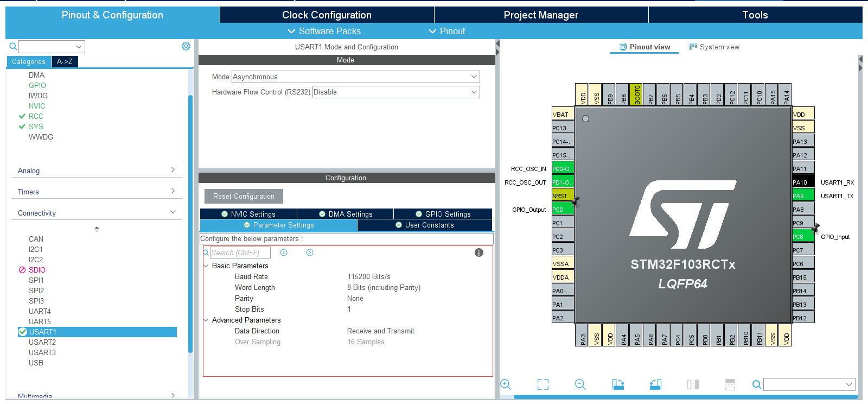Expand the Timers category
The height and width of the screenshot is (404, 868).
(x=97, y=192)
